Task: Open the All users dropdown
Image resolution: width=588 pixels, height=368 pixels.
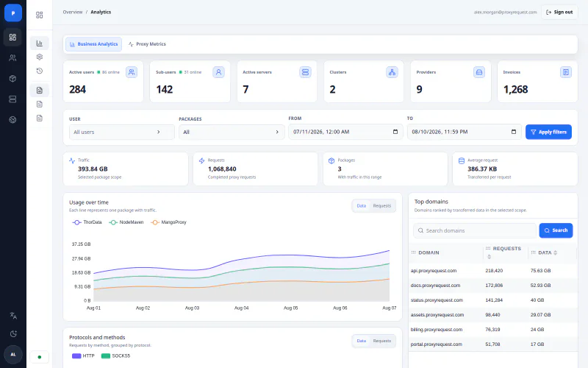Action: pos(122,132)
